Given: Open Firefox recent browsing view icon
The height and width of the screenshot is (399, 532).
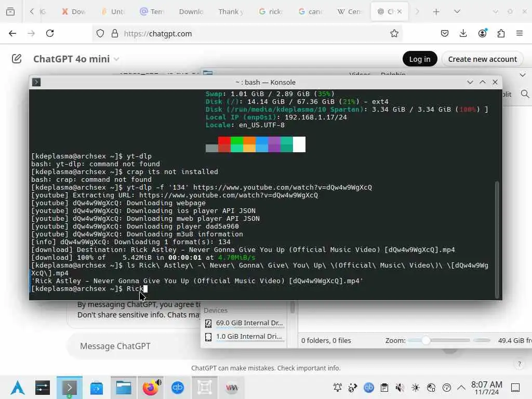Looking at the screenshot, I should (10, 11).
